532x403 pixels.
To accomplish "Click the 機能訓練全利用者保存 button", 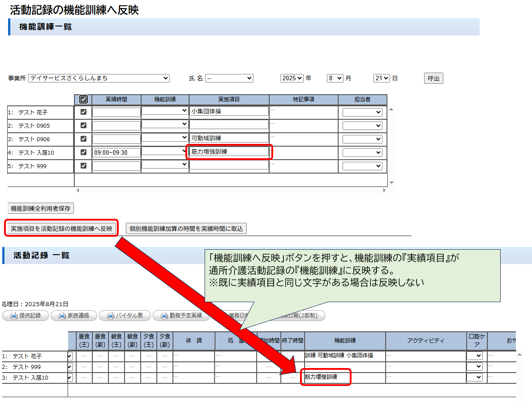I will tap(41, 208).
